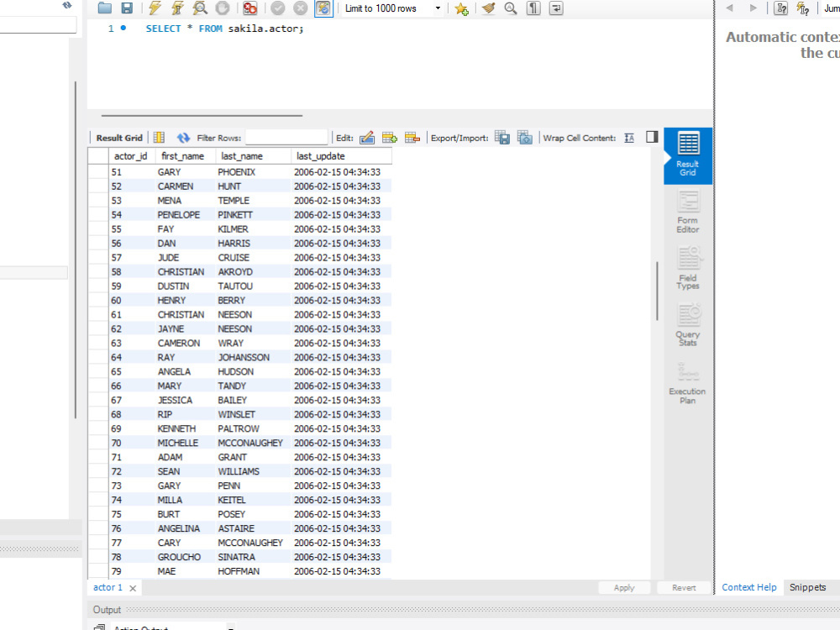
Task: Sort by the actor_id column header
Action: [131, 156]
